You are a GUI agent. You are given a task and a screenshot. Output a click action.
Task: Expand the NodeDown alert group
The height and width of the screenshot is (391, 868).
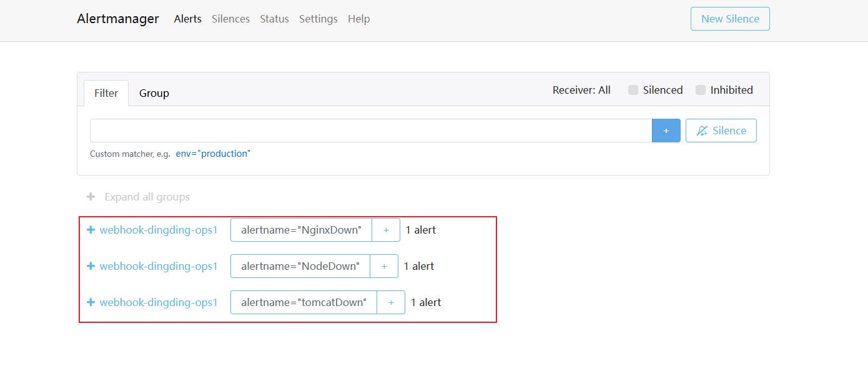click(x=91, y=266)
